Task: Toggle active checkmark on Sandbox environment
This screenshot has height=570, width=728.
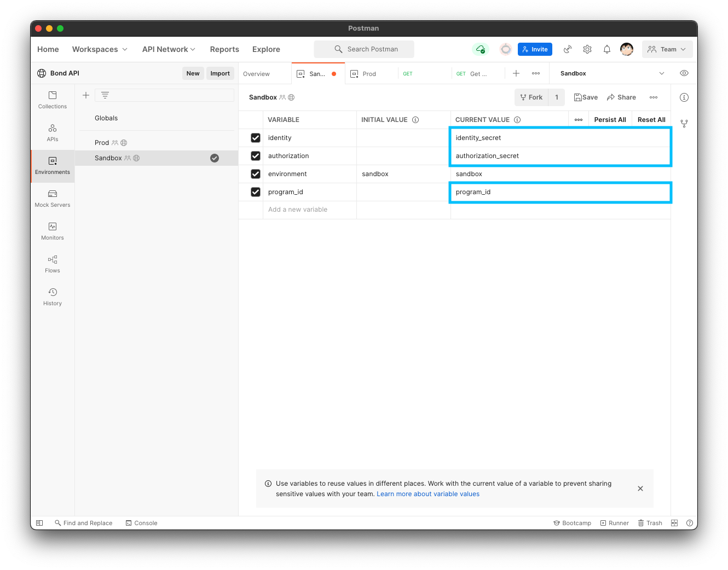Action: (x=215, y=158)
